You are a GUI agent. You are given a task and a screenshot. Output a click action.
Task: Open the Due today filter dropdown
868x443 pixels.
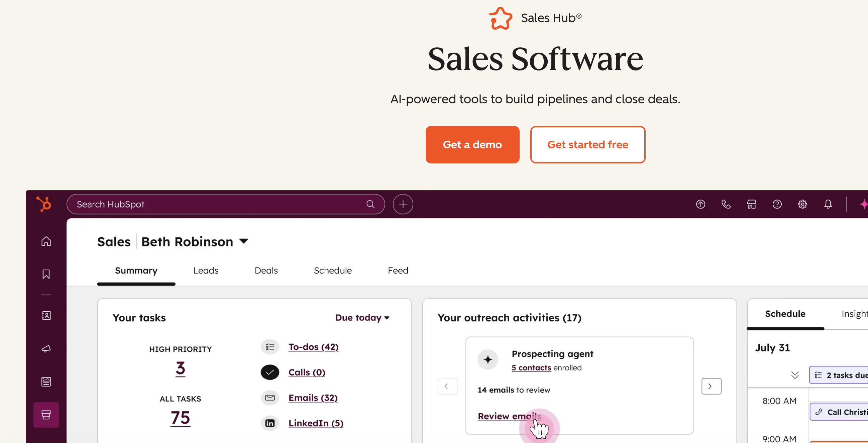pos(362,317)
